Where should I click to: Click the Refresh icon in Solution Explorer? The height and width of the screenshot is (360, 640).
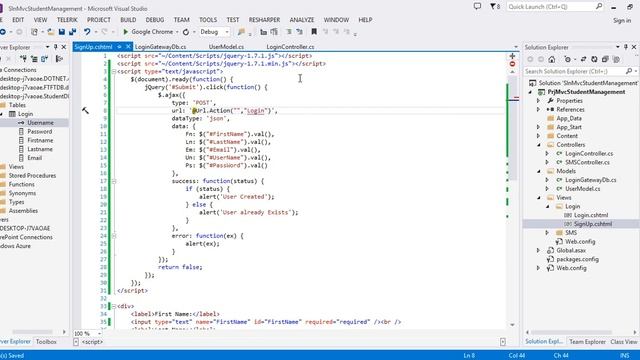(x=594, y=59)
